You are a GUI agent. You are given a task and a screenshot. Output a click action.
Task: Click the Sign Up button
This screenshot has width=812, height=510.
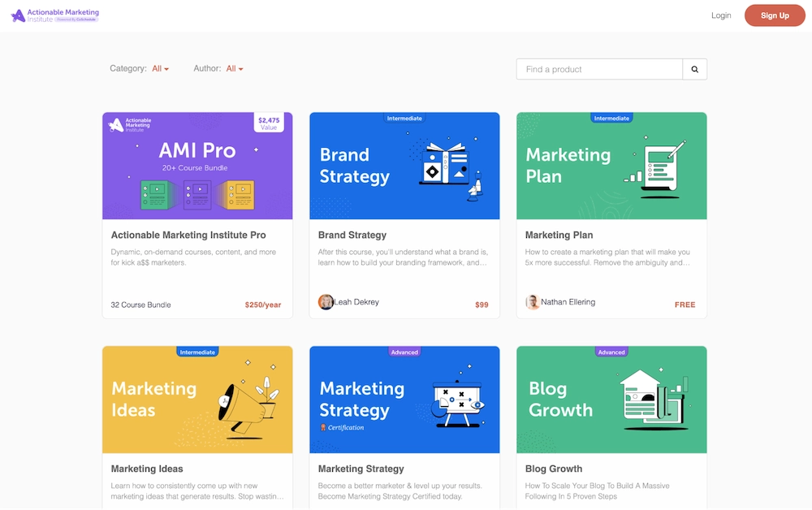click(774, 15)
